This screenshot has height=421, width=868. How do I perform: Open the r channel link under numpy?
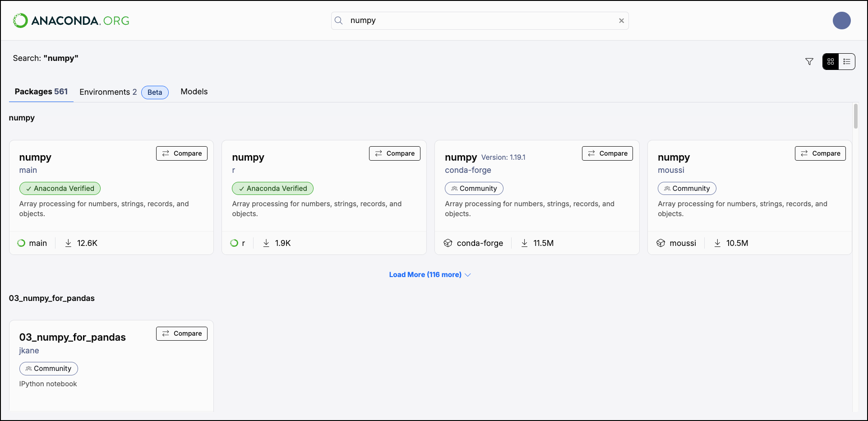tap(234, 170)
